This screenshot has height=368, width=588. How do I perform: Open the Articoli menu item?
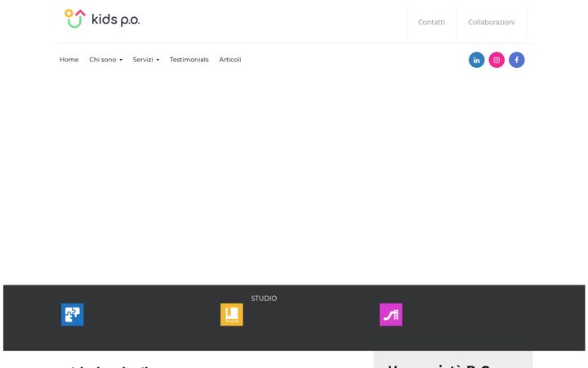(229, 60)
